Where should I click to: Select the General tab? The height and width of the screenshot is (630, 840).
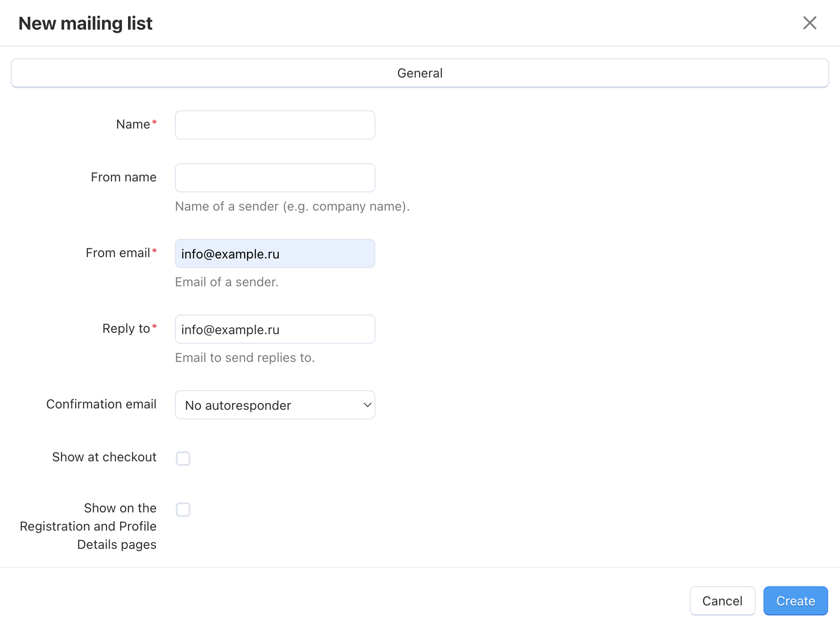tap(420, 73)
